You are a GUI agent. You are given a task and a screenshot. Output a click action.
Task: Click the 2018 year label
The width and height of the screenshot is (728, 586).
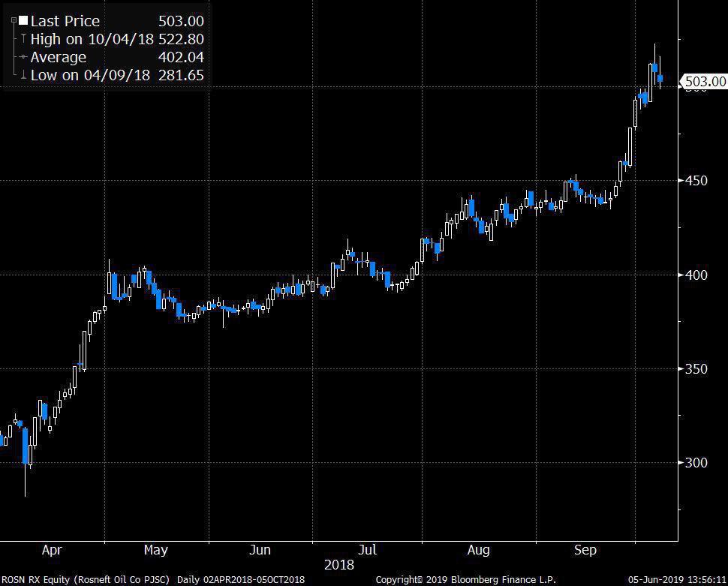(339, 565)
